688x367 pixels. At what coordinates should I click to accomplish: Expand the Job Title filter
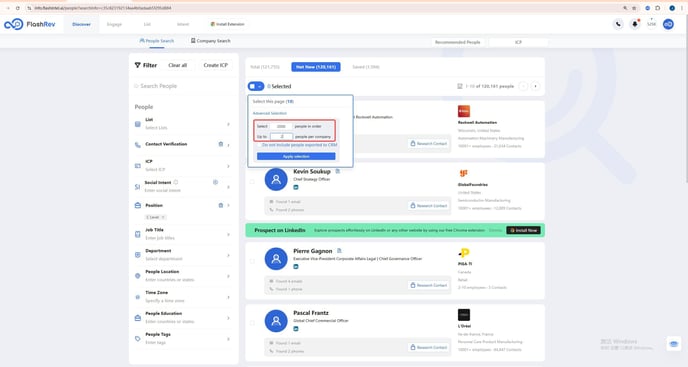coord(228,234)
